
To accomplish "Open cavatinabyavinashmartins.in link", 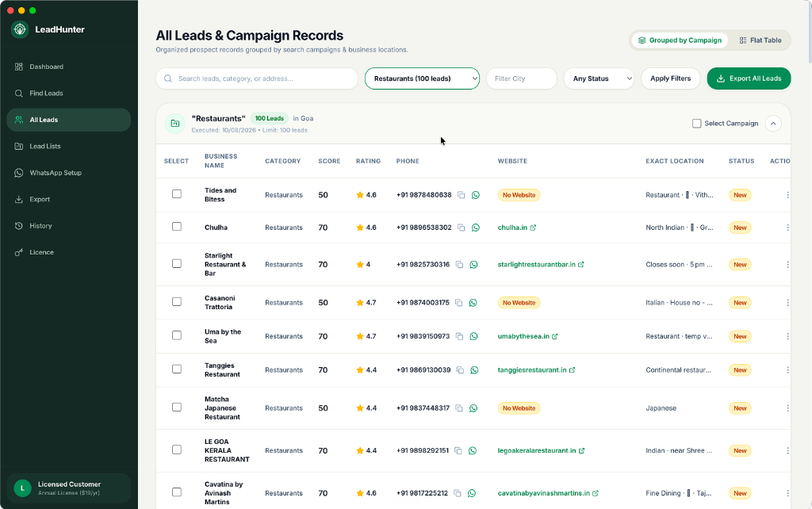I will [548, 493].
